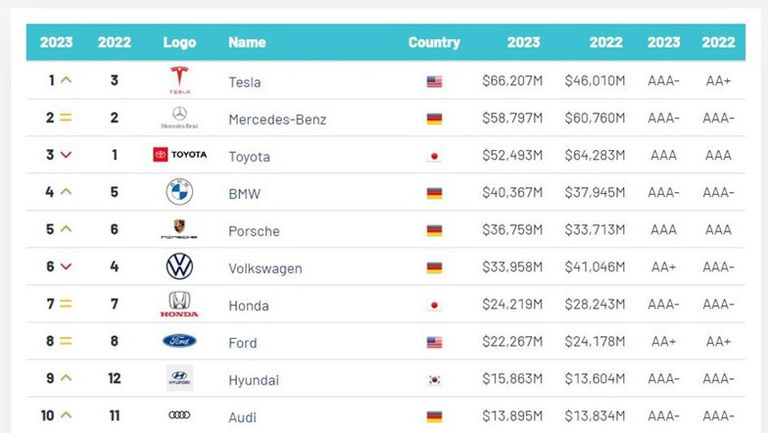Viewport: 768px width, 433px height.
Task: Click the green up arrow beside rank 1
Action: [66, 81]
